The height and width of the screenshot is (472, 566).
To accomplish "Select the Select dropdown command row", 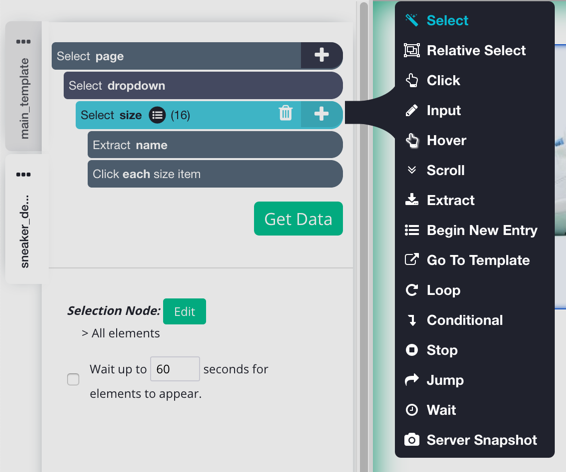I will coord(203,86).
